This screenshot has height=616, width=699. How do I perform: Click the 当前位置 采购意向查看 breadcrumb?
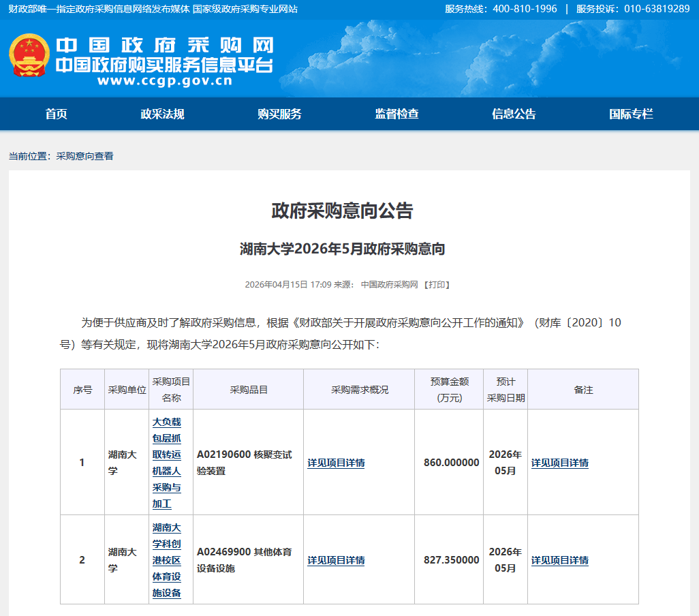[61, 156]
